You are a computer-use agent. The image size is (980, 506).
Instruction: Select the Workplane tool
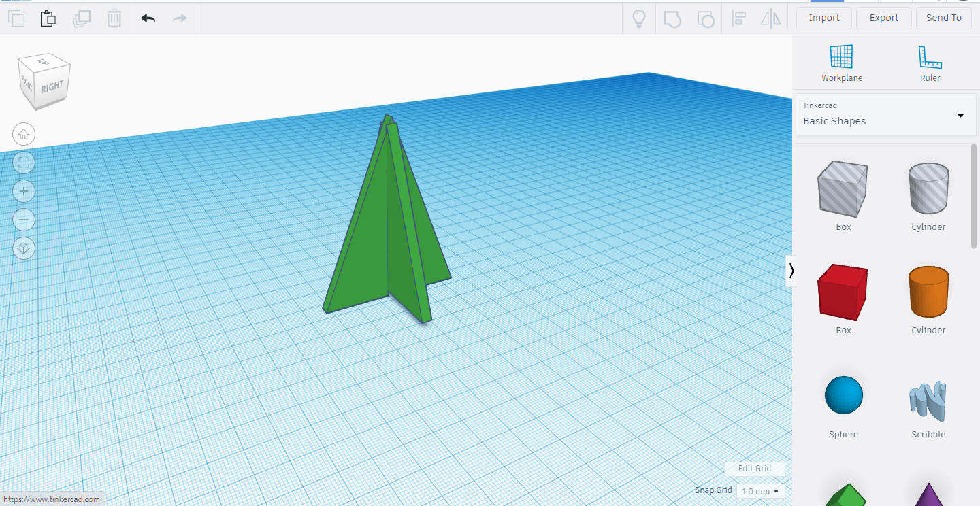(x=842, y=63)
